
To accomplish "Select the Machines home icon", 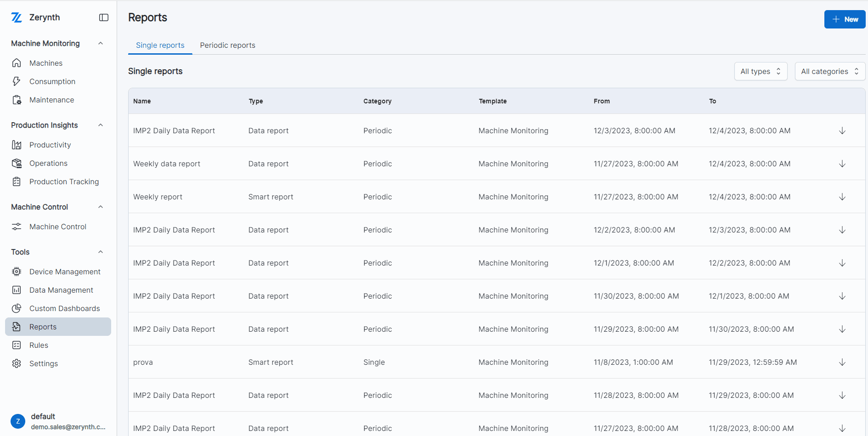I will tap(17, 63).
